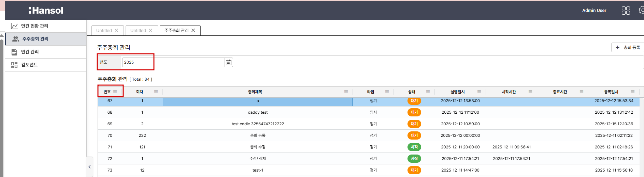The image size is (644, 177).
Task: Open the 실행일시 column menu icon
Action: [x=479, y=92]
